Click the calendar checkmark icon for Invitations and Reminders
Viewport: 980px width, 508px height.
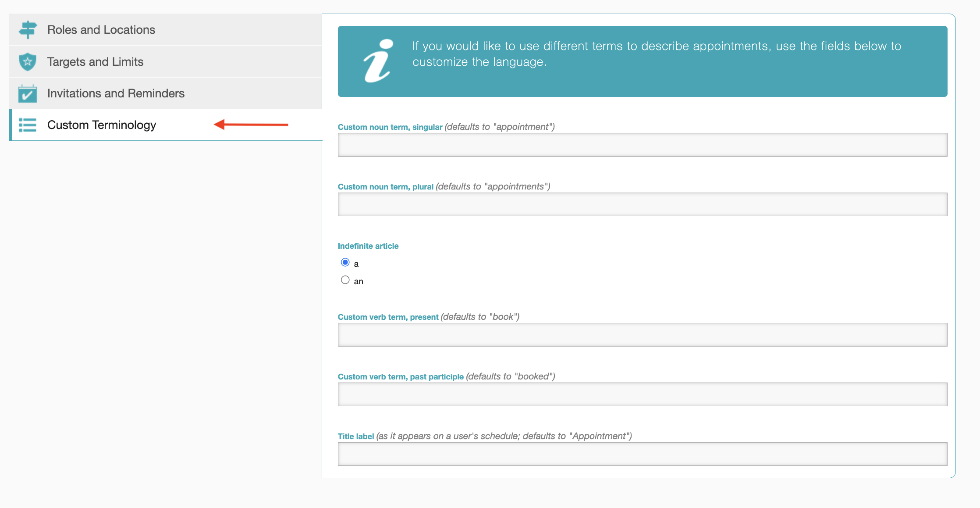(28, 93)
